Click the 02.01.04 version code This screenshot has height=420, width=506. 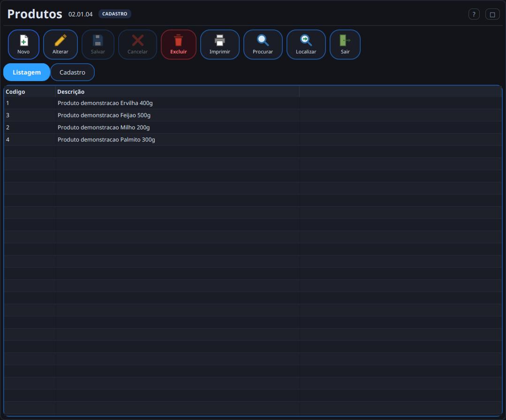click(80, 14)
